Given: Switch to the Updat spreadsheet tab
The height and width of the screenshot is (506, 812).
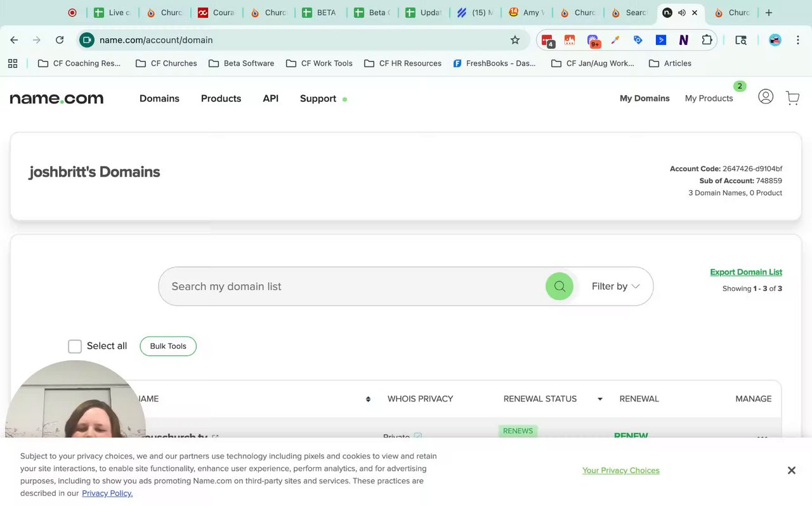Looking at the screenshot, I should click(424, 13).
